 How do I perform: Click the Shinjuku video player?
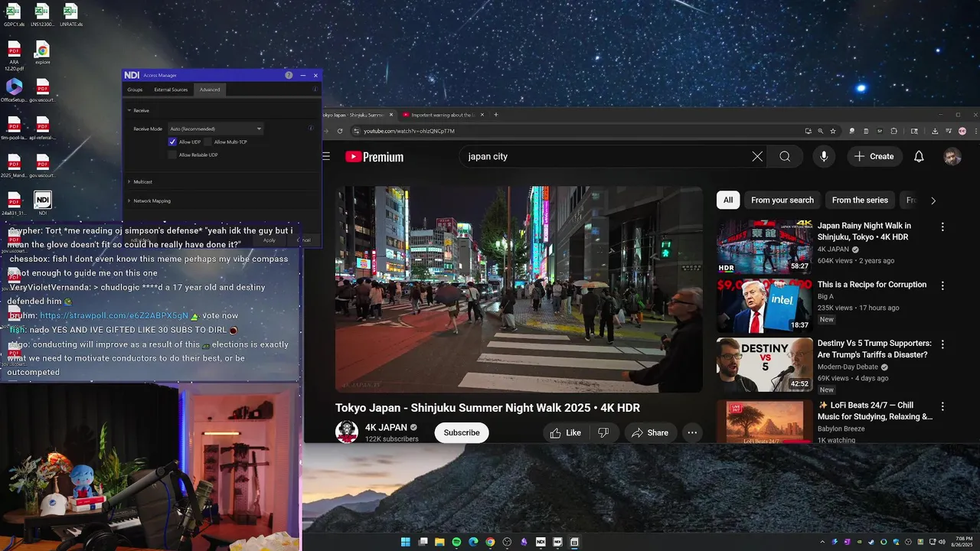pos(519,289)
